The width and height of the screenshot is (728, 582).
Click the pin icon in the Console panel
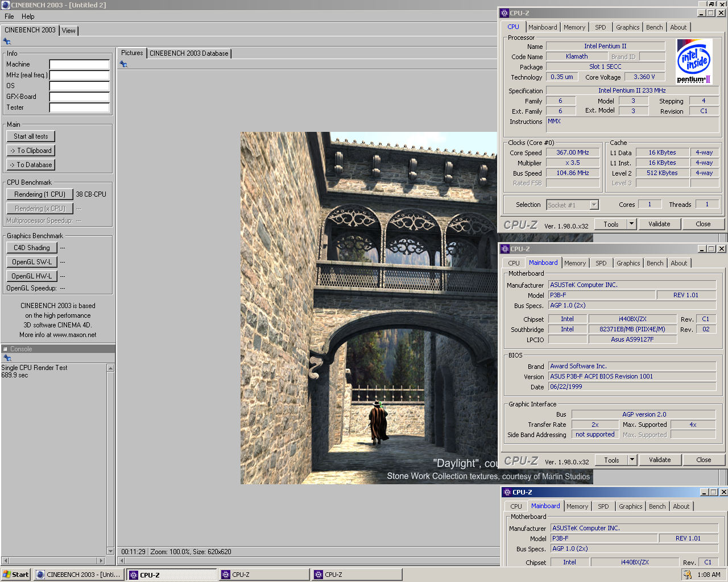coord(7,358)
